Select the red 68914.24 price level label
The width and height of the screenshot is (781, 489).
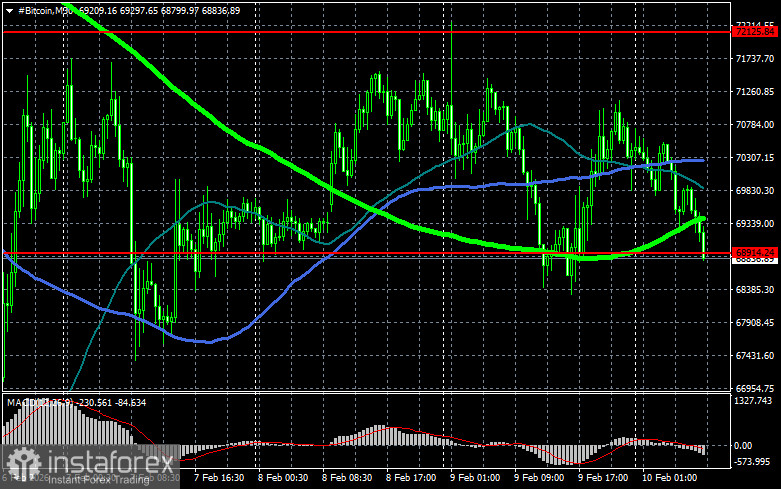756,252
